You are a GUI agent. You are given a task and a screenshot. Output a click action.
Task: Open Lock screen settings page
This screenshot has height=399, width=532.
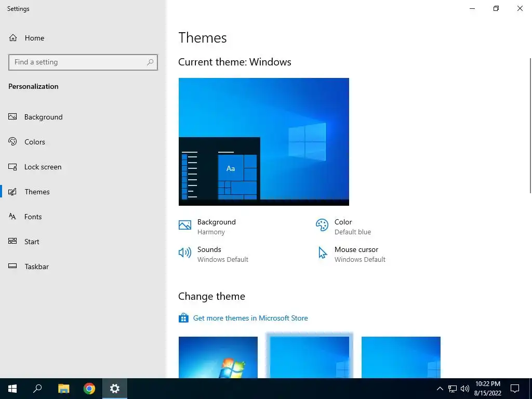point(83,167)
